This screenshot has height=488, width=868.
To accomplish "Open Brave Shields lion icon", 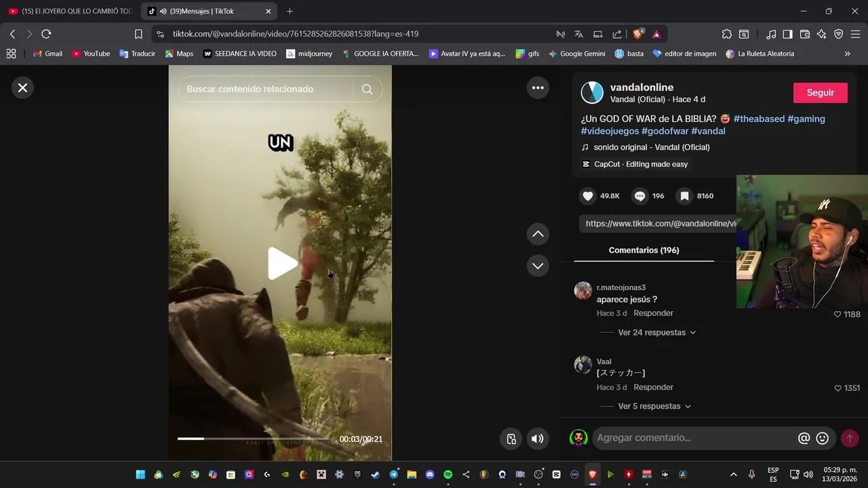I will (x=638, y=34).
